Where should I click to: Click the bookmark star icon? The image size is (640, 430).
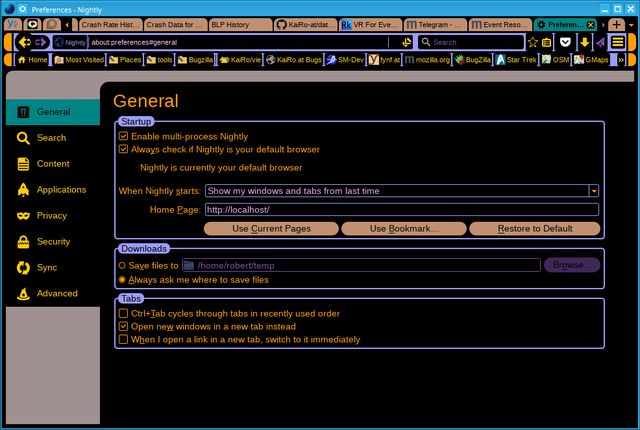(x=533, y=42)
